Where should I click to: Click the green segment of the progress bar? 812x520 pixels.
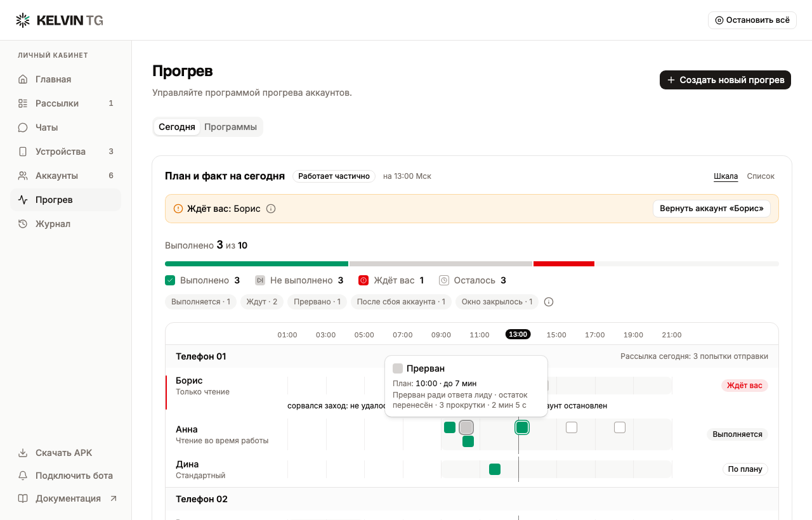pos(256,264)
